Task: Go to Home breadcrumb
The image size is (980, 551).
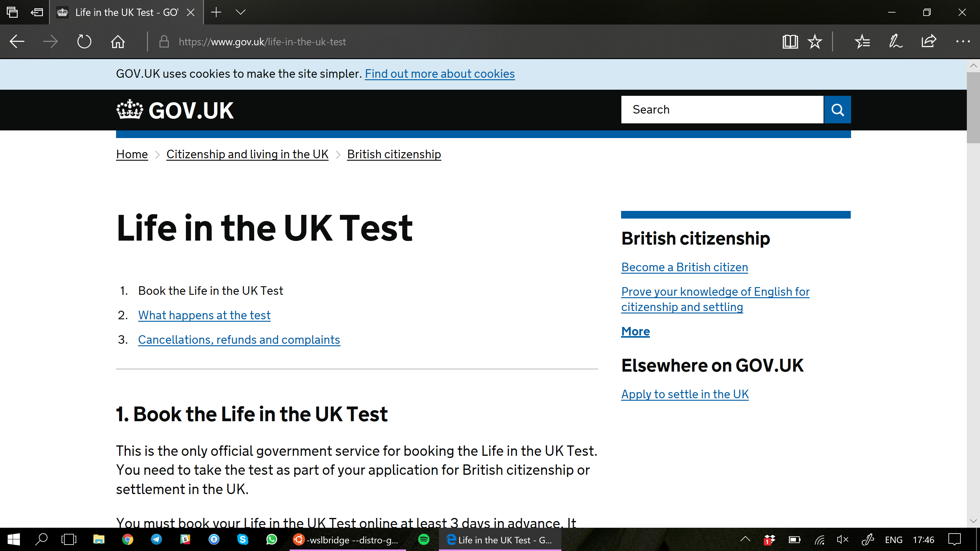Action: click(x=132, y=154)
